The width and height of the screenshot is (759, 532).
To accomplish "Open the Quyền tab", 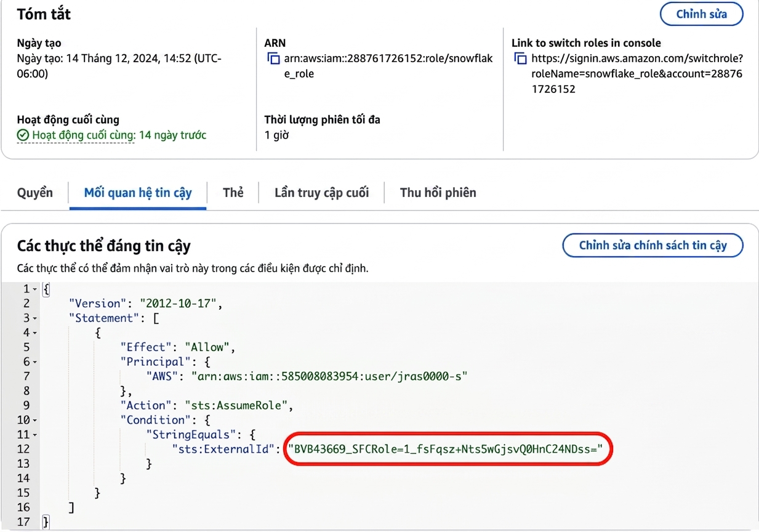I will click(x=35, y=193).
